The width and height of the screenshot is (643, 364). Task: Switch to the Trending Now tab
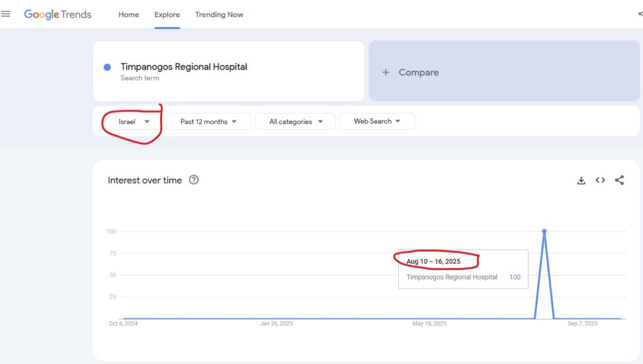(219, 14)
